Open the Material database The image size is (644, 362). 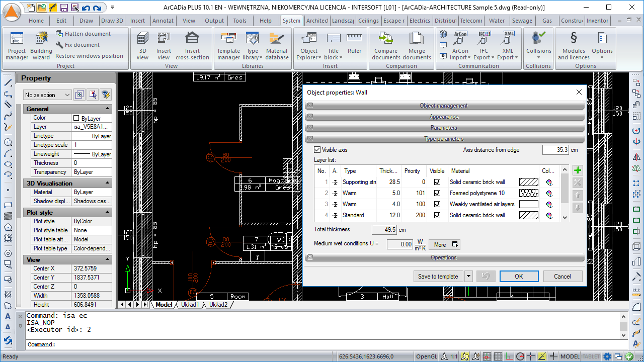coord(277,45)
